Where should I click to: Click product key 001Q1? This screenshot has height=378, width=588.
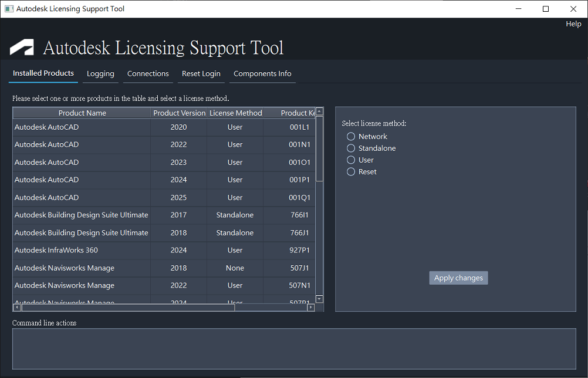click(299, 198)
